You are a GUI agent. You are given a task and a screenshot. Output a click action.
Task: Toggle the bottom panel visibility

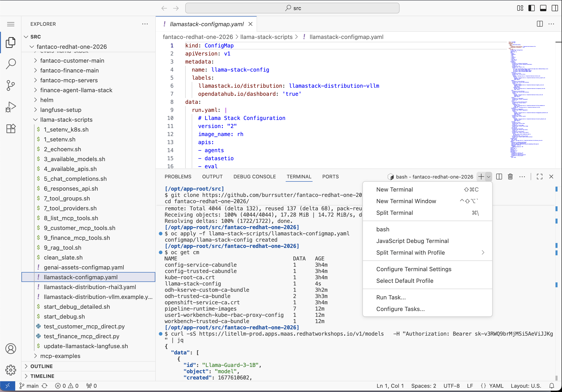coord(543,8)
